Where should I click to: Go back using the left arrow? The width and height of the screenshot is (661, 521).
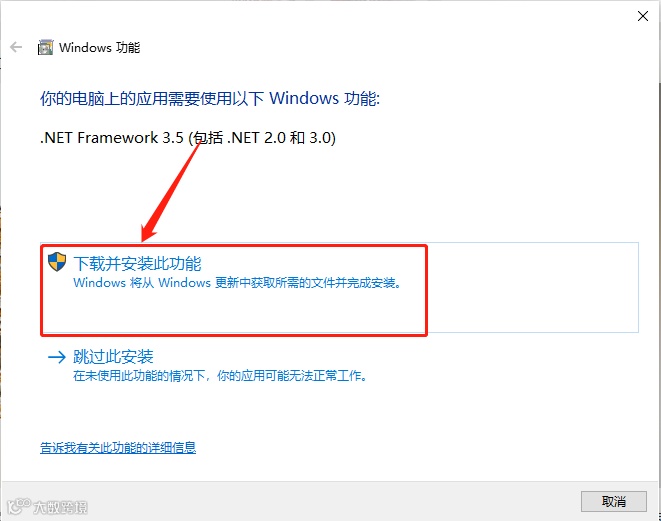(x=16, y=47)
